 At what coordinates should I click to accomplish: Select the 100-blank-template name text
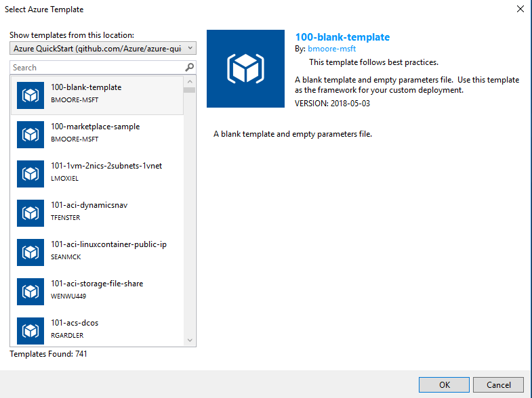86,87
